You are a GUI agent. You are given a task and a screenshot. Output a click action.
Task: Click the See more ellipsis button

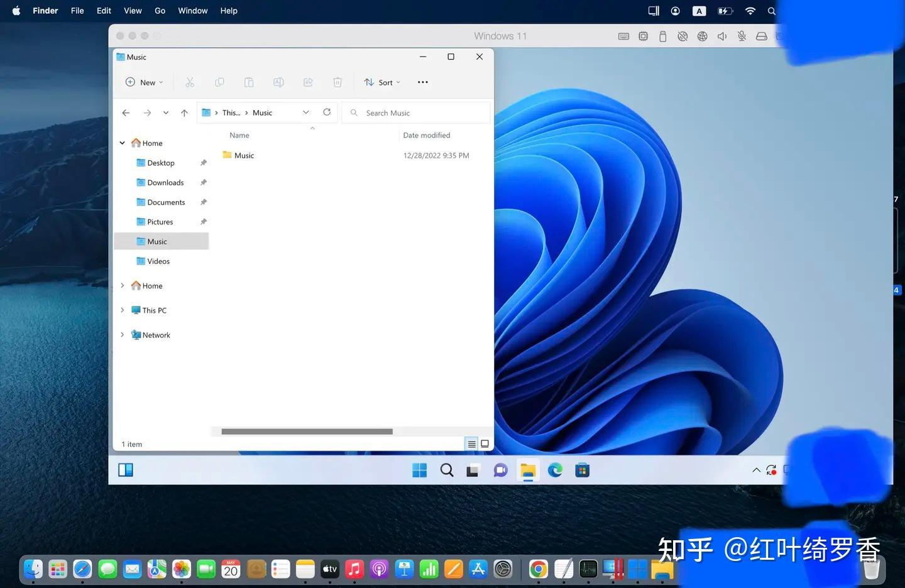(x=422, y=82)
